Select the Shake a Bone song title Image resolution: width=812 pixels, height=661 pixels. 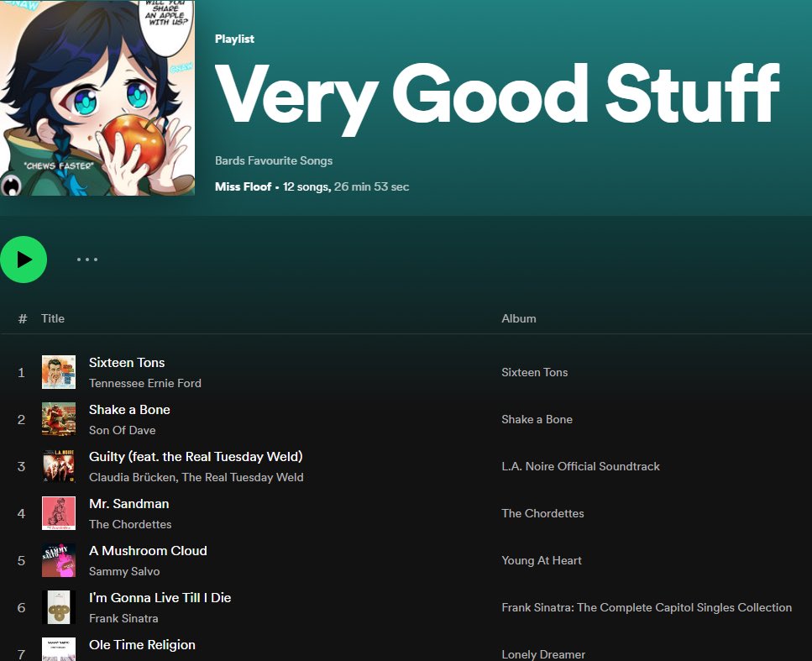[x=129, y=410]
